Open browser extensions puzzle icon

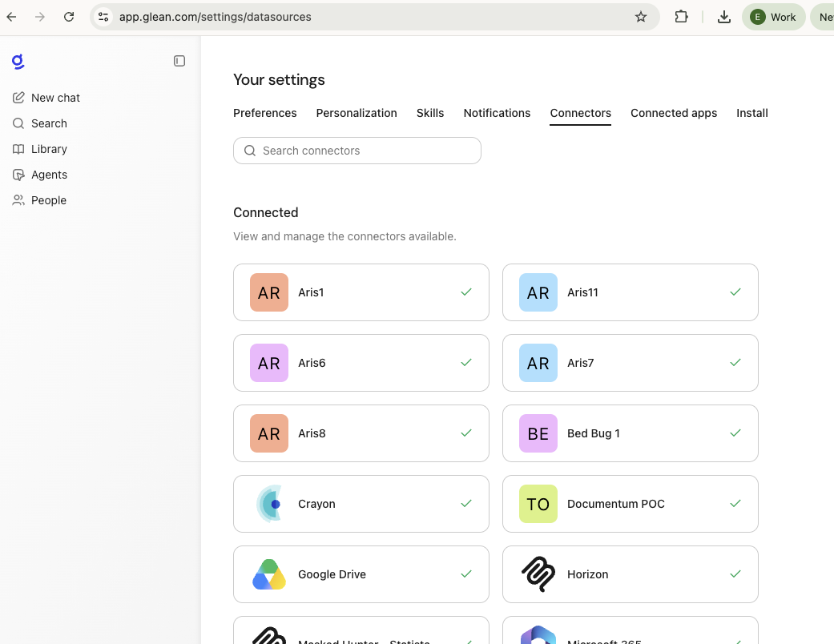point(681,17)
